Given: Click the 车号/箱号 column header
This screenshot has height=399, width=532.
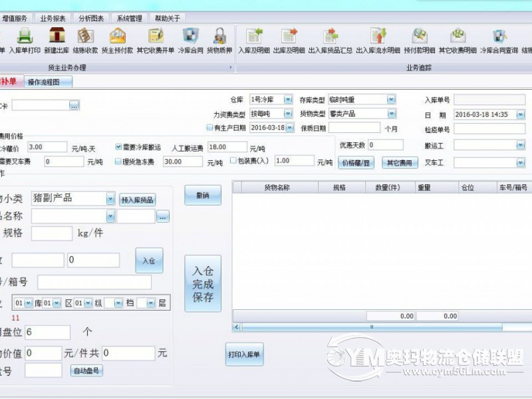Looking at the screenshot, I should [x=513, y=188].
